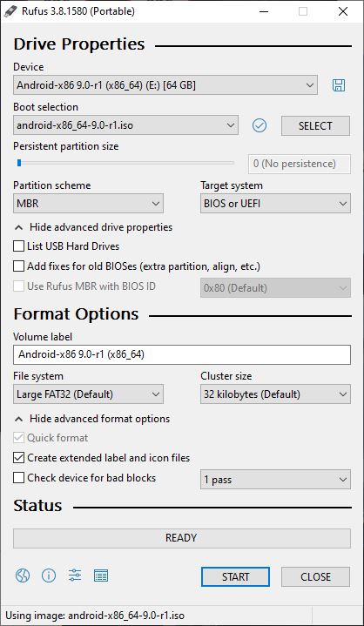
Task: Collapse Hide advanced drive properties
Action: tap(93, 227)
